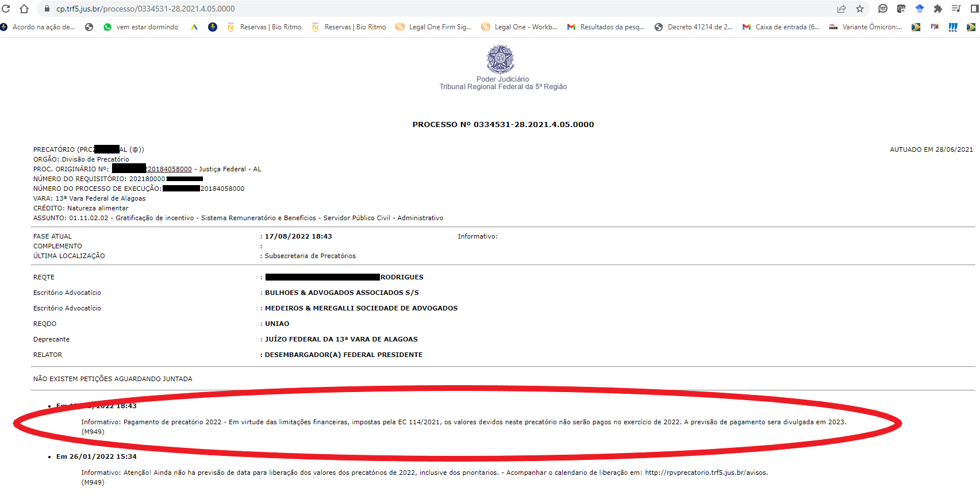Open the chat-bubble extension icon

point(883,9)
